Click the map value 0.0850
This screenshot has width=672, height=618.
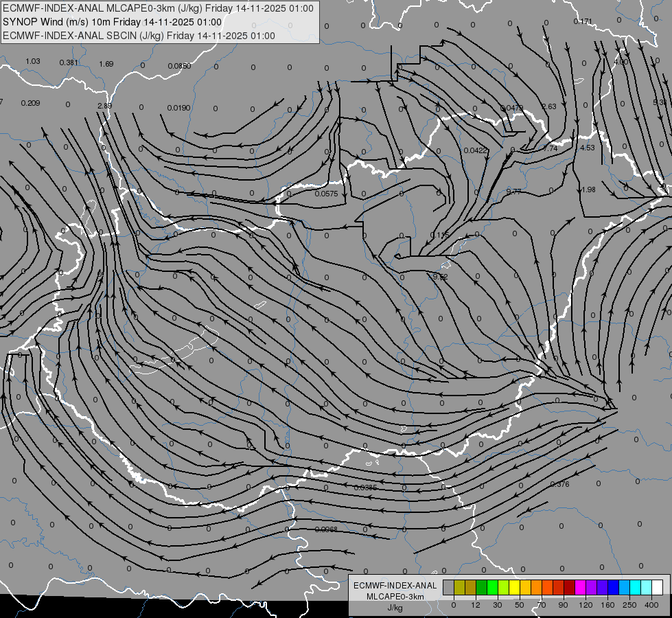179,66
